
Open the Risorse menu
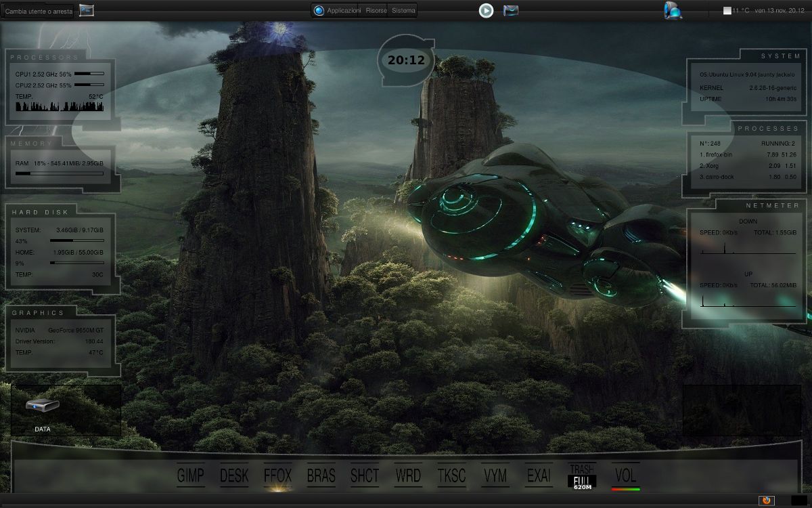(x=376, y=11)
